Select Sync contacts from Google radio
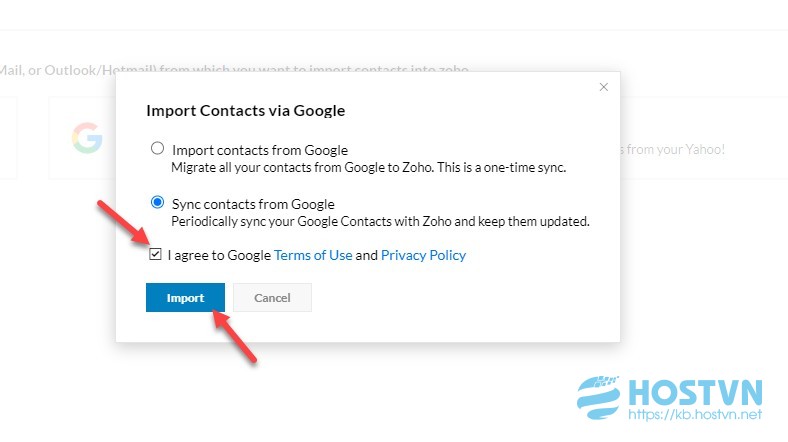The height and width of the screenshot is (442, 788). (157, 202)
